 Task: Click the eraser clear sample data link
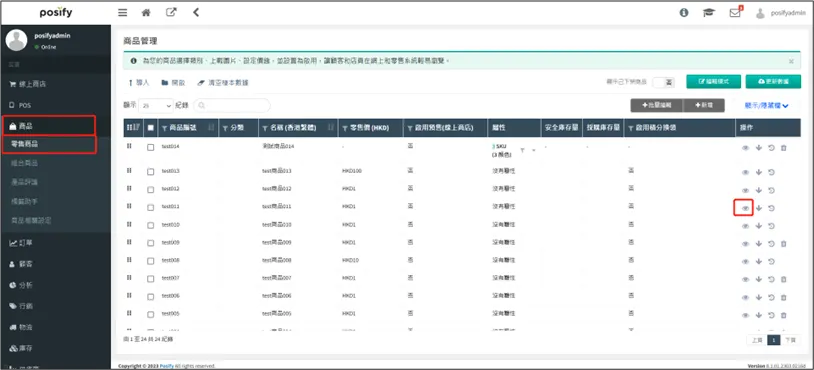coord(223,83)
